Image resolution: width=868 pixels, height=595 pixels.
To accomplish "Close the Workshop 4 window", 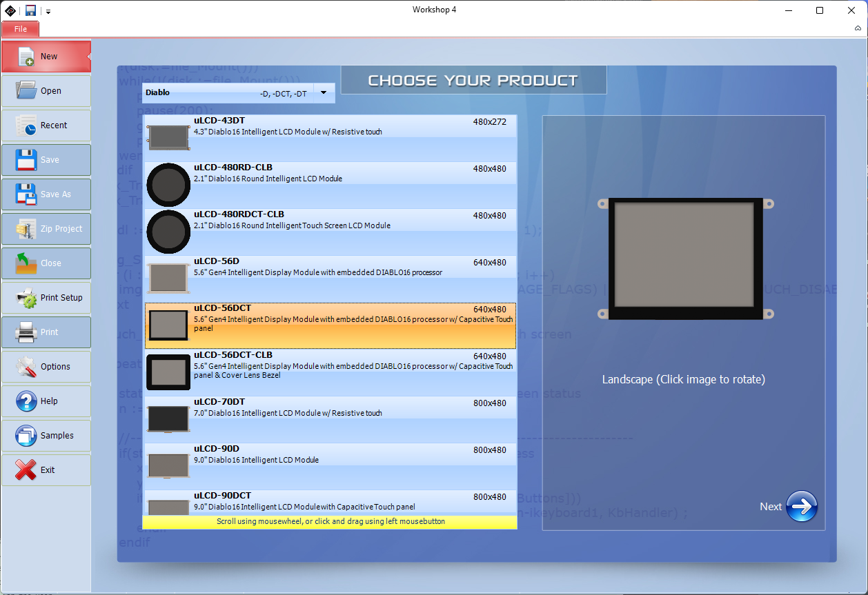I will click(x=851, y=10).
